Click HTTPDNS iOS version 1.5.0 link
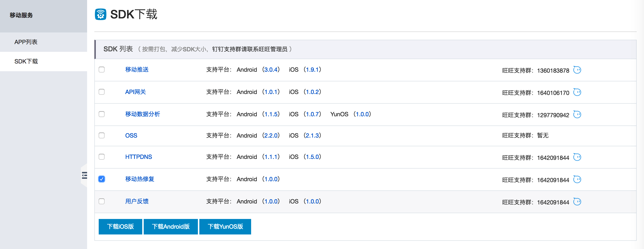This screenshot has height=249, width=644. (312, 157)
